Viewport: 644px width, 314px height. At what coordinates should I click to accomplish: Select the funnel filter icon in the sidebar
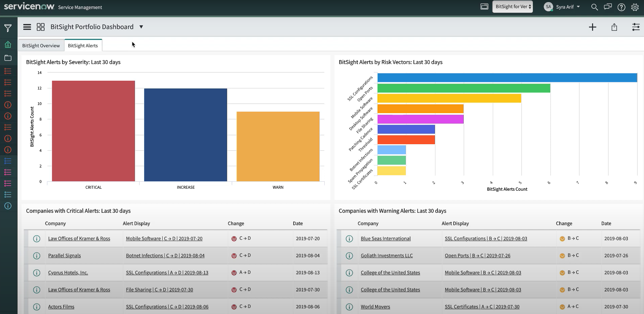point(8,28)
